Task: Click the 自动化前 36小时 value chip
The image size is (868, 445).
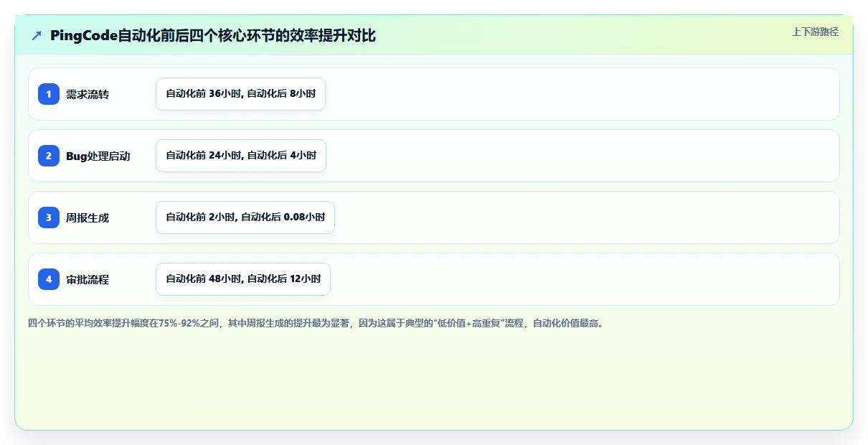Action: pos(240,94)
